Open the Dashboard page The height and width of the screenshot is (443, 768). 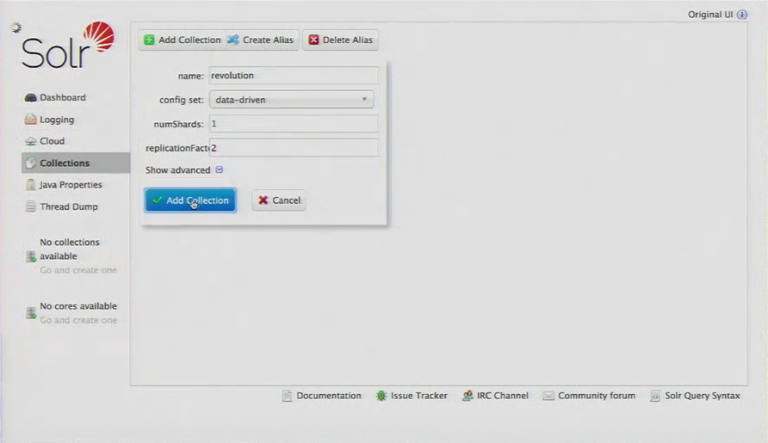(x=62, y=98)
